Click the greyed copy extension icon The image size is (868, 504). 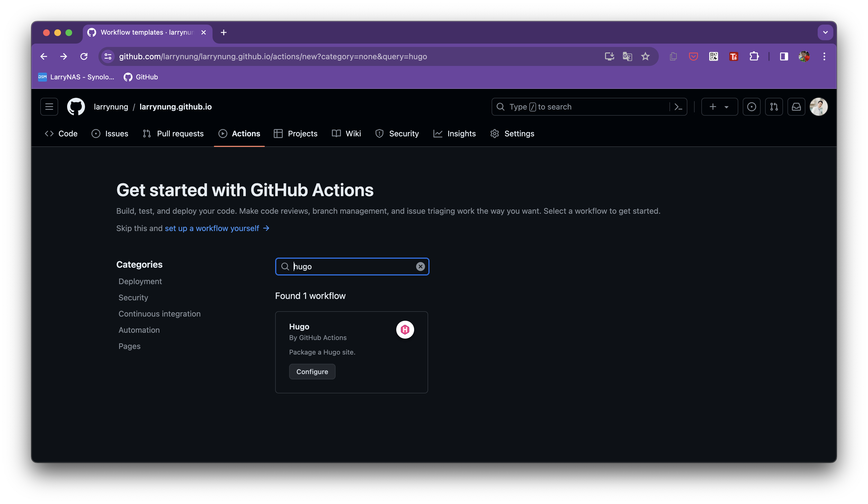tap(673, 56)
